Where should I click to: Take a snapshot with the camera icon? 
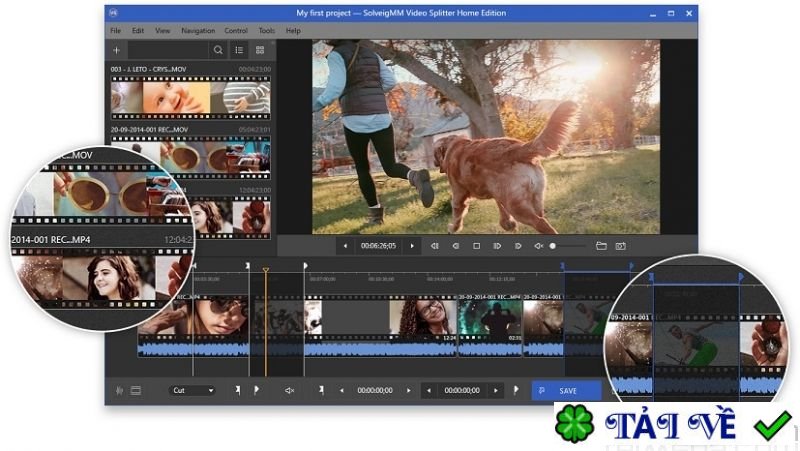[x=620, y=246]
